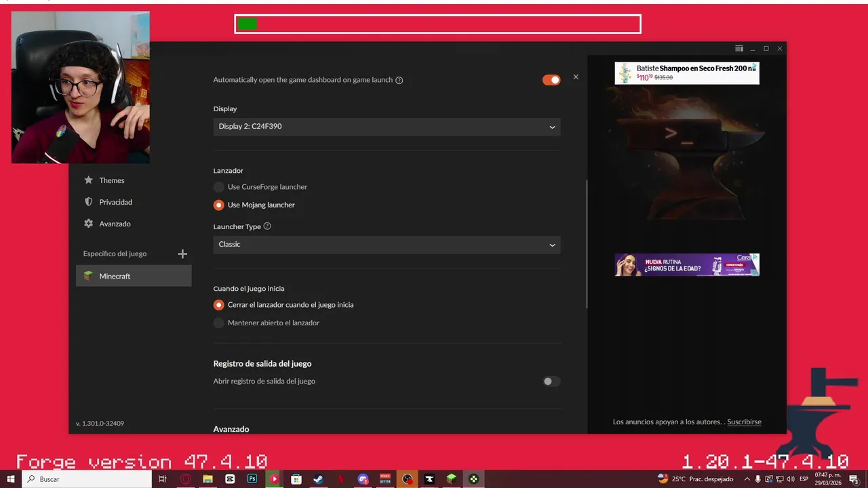Image resolution: width=868 pixels, height=488 pixels.
Task: Click the Buscar taskbar search box
Action: point(86,479)
